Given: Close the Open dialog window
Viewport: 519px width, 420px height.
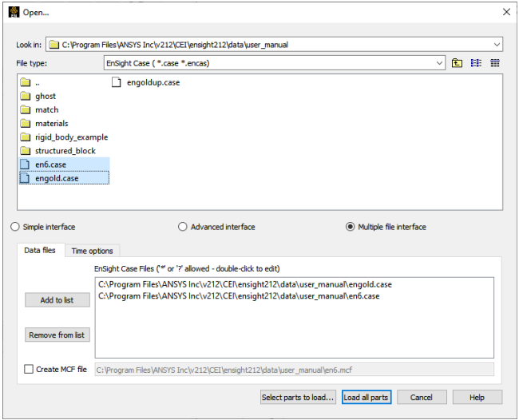Looking at the screenshot, I should (506, 12).
